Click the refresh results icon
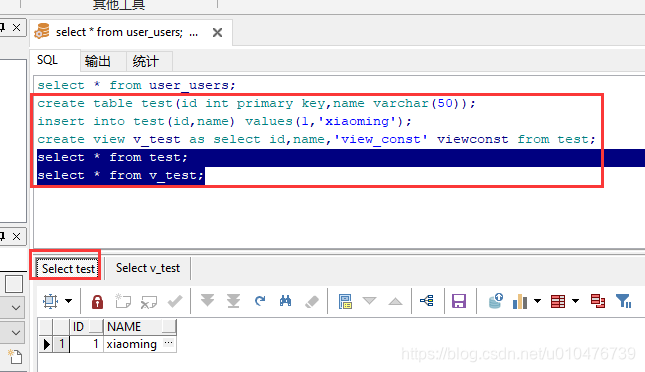 260,301
